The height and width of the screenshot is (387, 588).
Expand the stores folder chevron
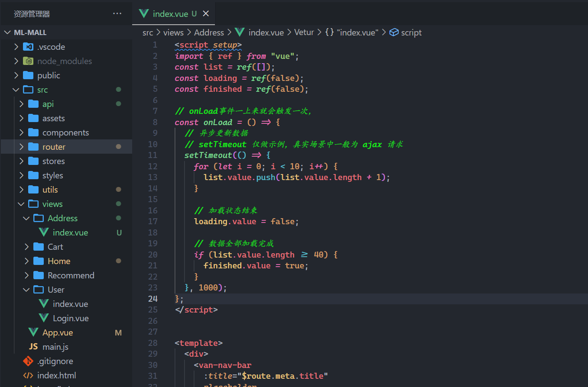(x=21, y=161)
